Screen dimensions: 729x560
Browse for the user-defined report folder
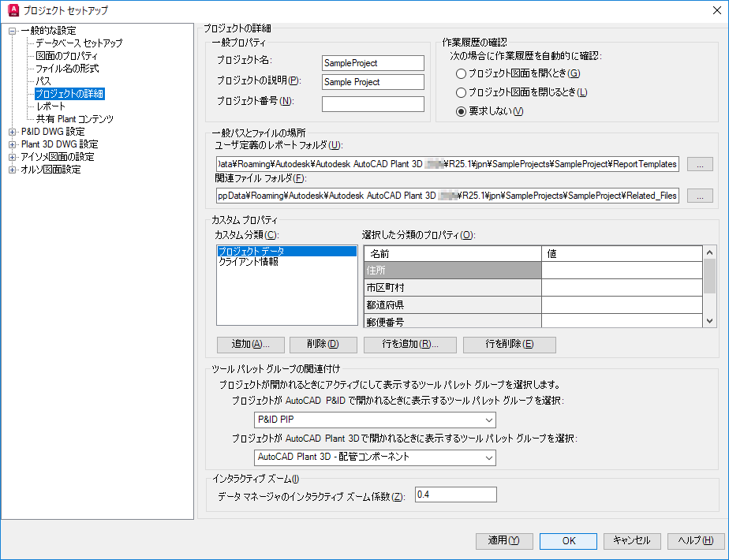(x=700, y=164)
